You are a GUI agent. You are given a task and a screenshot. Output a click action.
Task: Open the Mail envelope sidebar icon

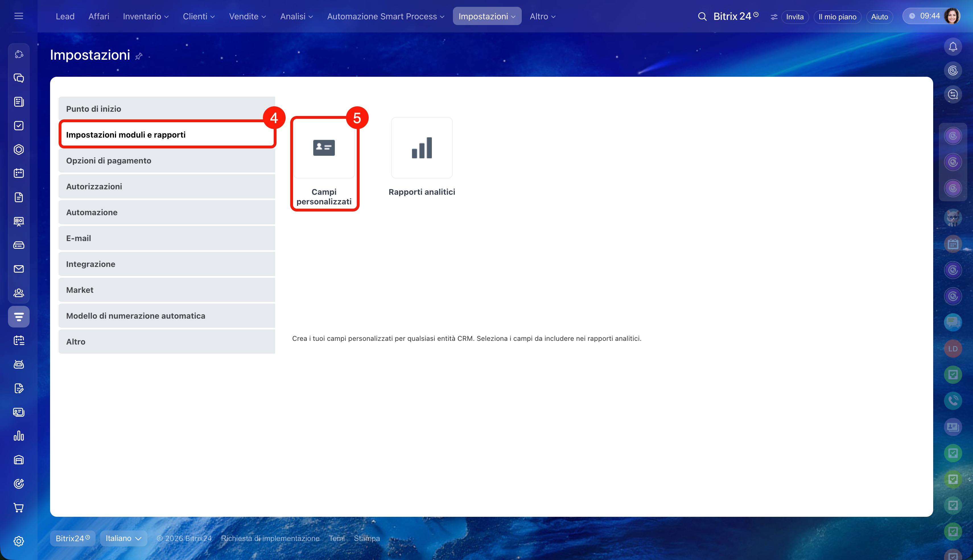click(x=18, y=269)
